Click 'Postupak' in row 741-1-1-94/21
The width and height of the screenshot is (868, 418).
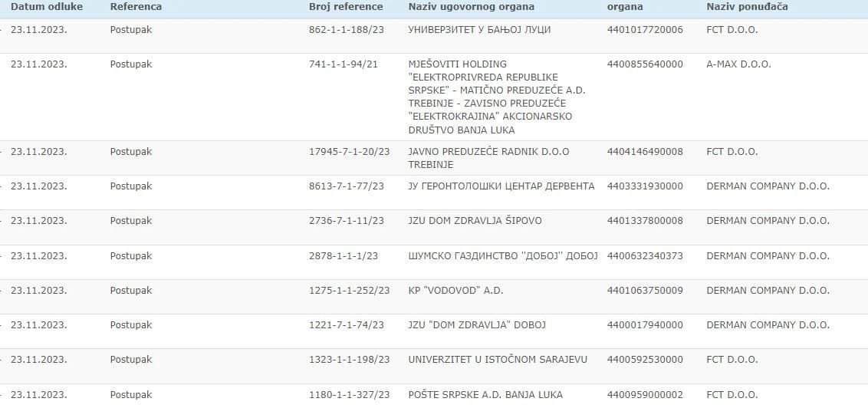(130, 64)
